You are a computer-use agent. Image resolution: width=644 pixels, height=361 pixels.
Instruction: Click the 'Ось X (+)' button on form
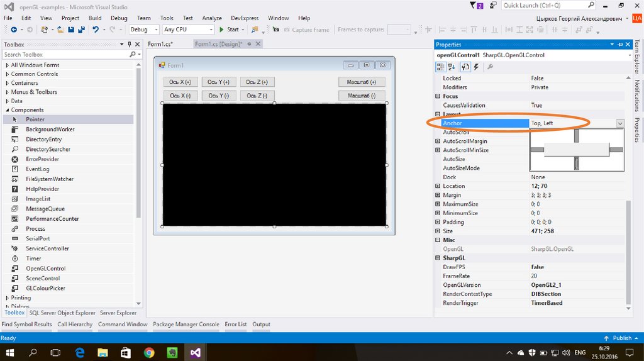click(x=180, y=82)
